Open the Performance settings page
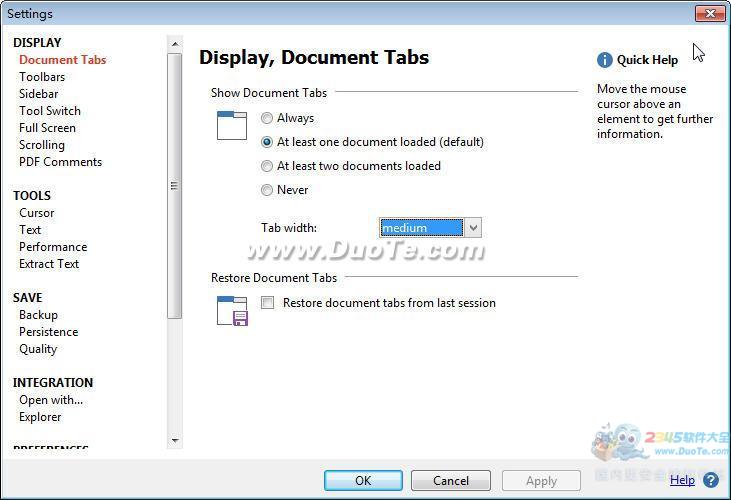 (53, 247)
